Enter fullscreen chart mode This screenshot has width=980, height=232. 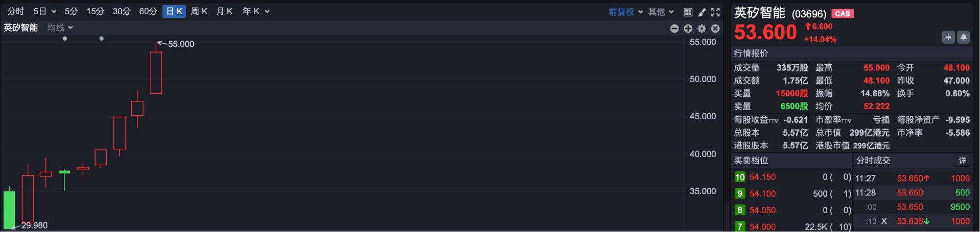[x=715, y=12]
